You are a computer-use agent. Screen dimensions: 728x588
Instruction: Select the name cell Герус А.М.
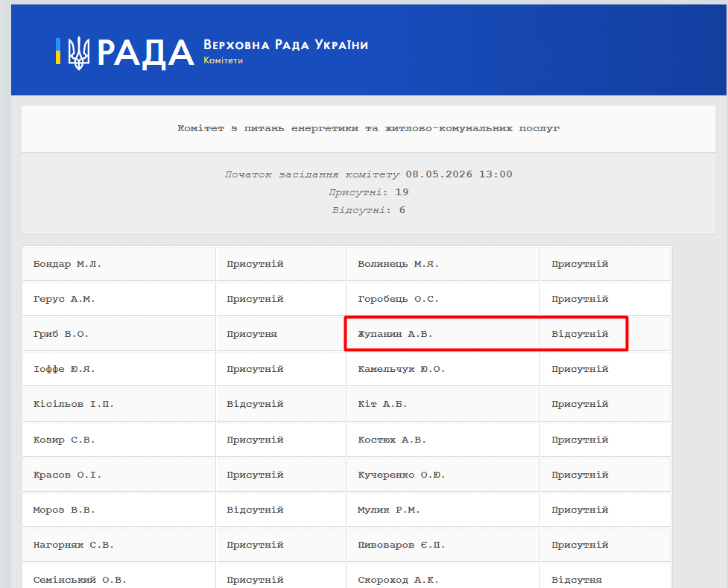(119, 299)
